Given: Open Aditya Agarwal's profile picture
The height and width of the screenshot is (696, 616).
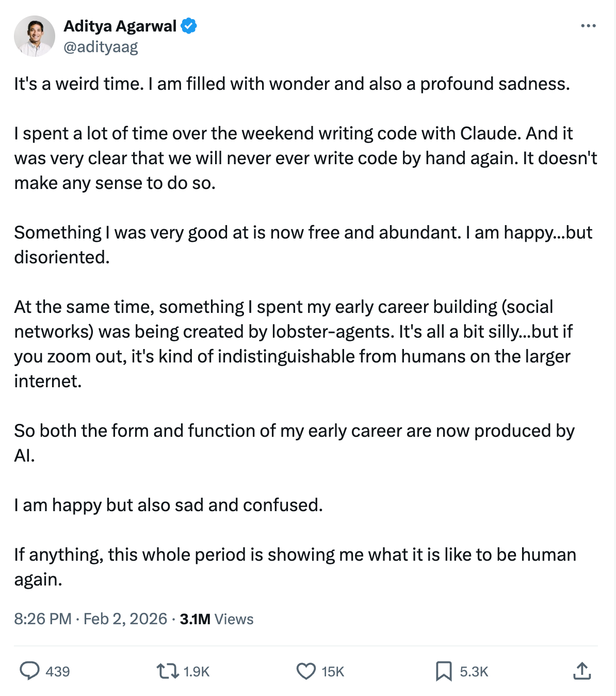Looking at the screenshot, I should (x=35, y=36).
